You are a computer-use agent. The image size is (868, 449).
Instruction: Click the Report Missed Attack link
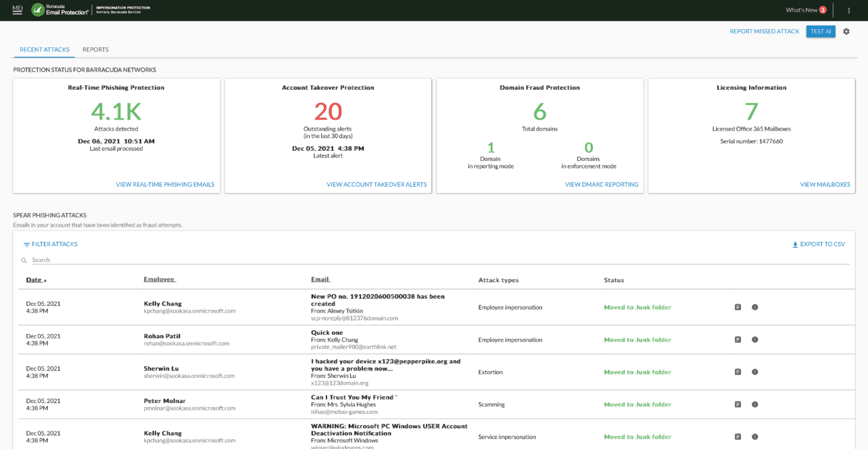pyautogui.click(x=765, y=32)
